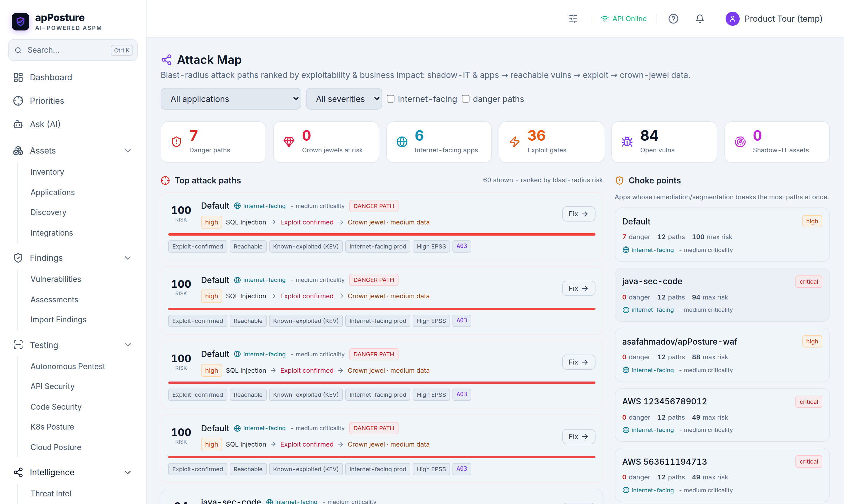
Task: Open Code Security
Action: tap(56, 407)
